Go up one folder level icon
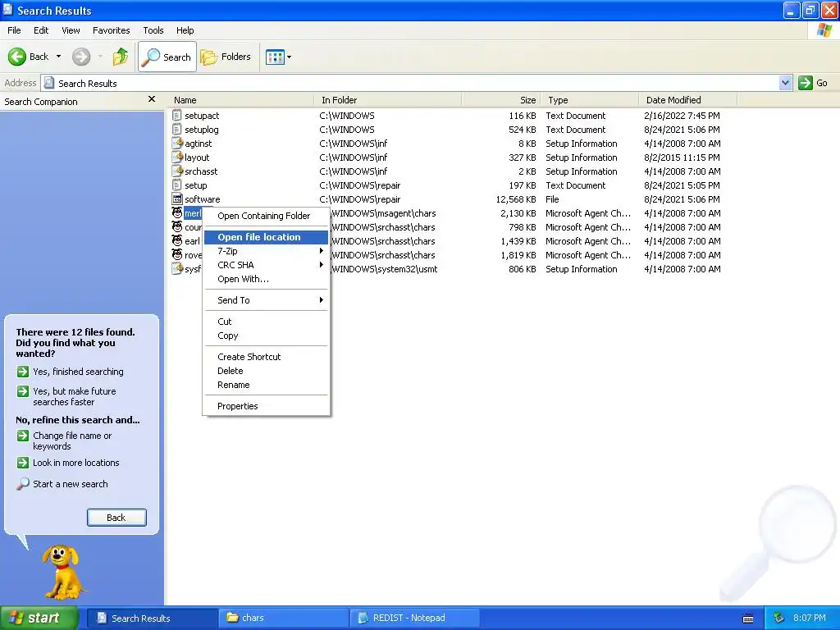 click(x=121, y=57)
